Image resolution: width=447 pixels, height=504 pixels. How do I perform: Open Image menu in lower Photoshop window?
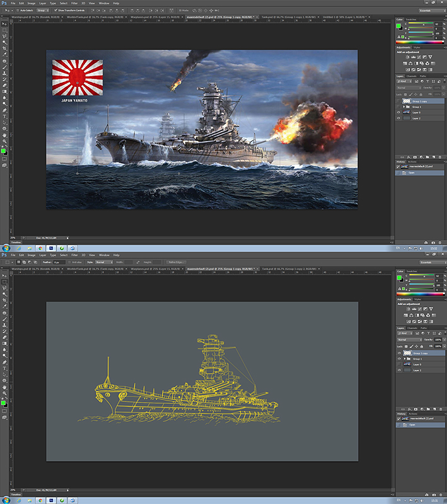(31, 255)
